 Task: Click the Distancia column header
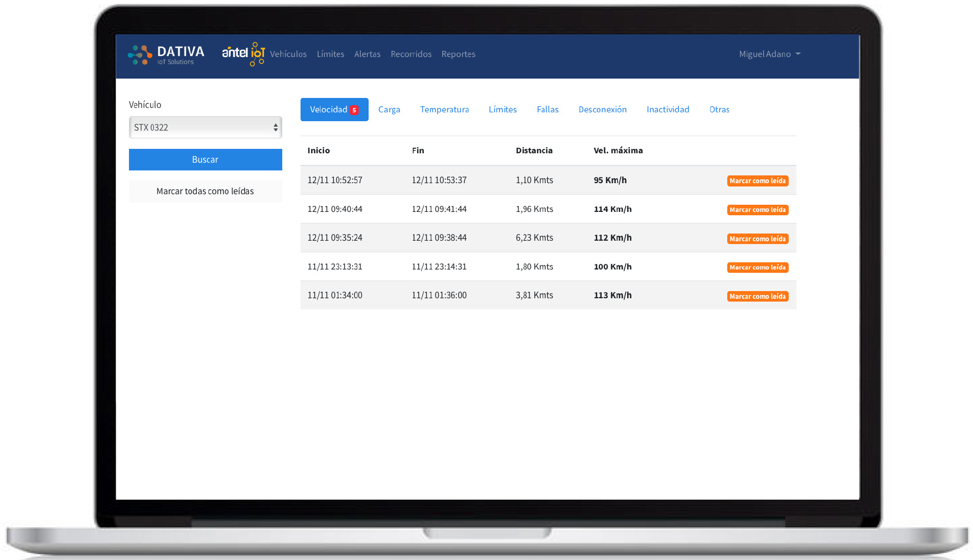534,151
